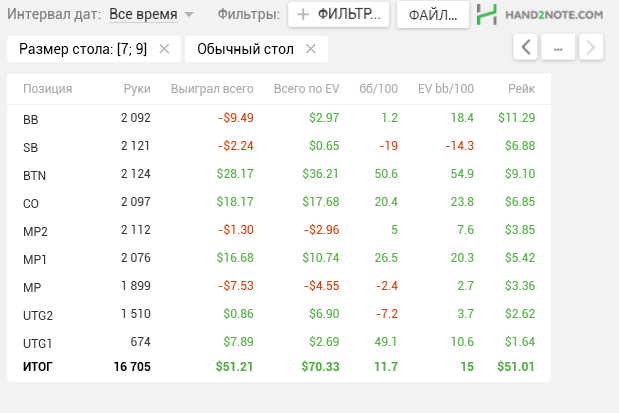This screenshot has height=413, width=619.
Task: Go to next page with right arrow
Action: [591, 47]
